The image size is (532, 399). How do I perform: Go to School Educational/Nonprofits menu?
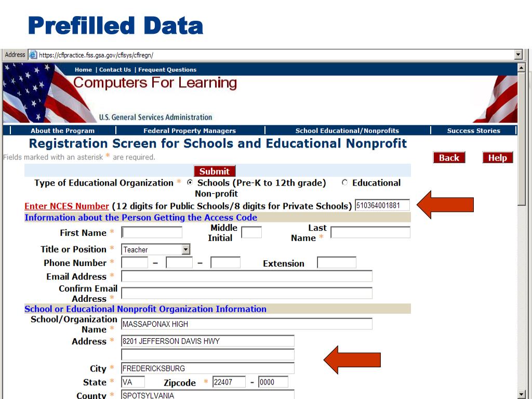coord(347,130)
